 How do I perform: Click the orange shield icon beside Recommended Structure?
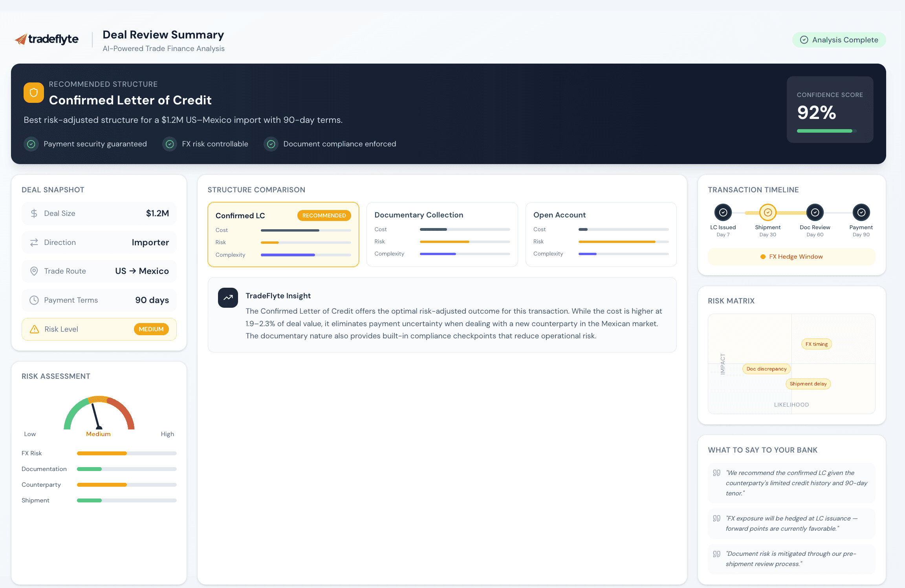tap(34, 93)
